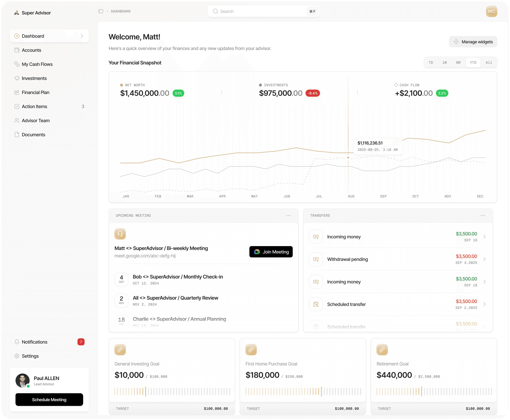Click the Schedule Meeting button
This screenshot has width=510, height=420.
(x=49, y=399)
